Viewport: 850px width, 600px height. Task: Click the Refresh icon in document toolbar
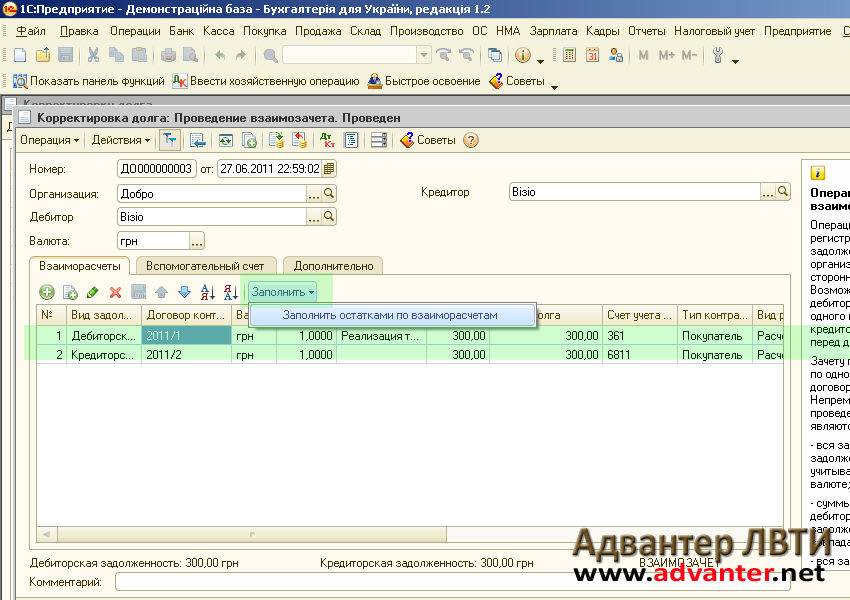point(226,140)
